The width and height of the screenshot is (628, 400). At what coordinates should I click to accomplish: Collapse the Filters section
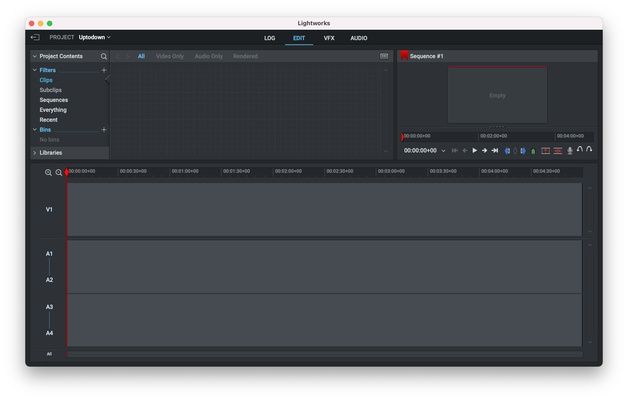pos(35,70)
